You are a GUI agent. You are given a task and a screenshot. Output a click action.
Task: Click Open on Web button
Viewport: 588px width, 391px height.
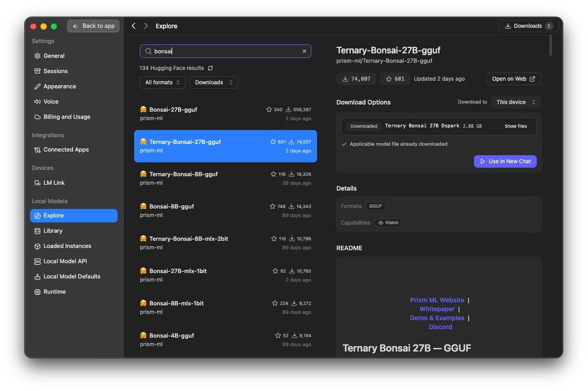[x=514, y=79]
